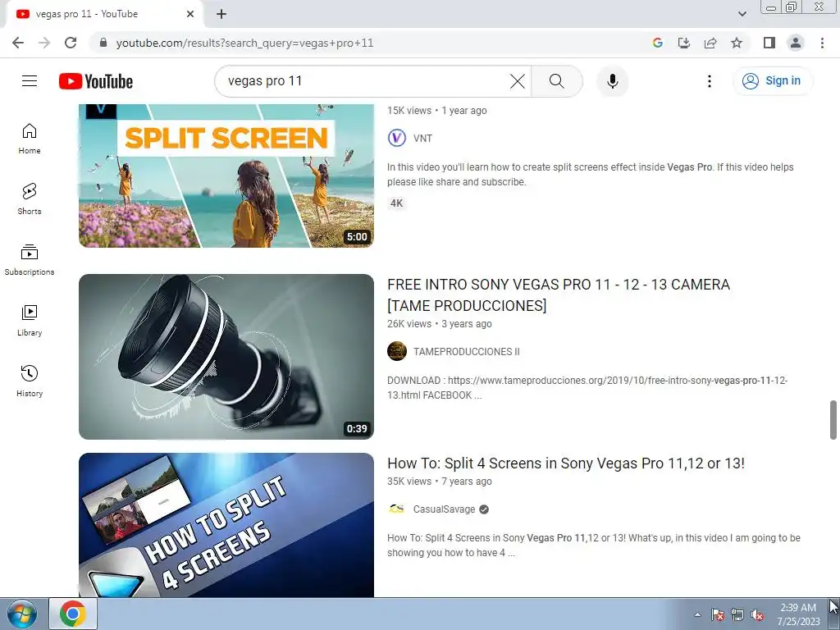Viewport: 840px width, 630px height.
Task: Bookmark this page with the star
Action: click(737, 43)
